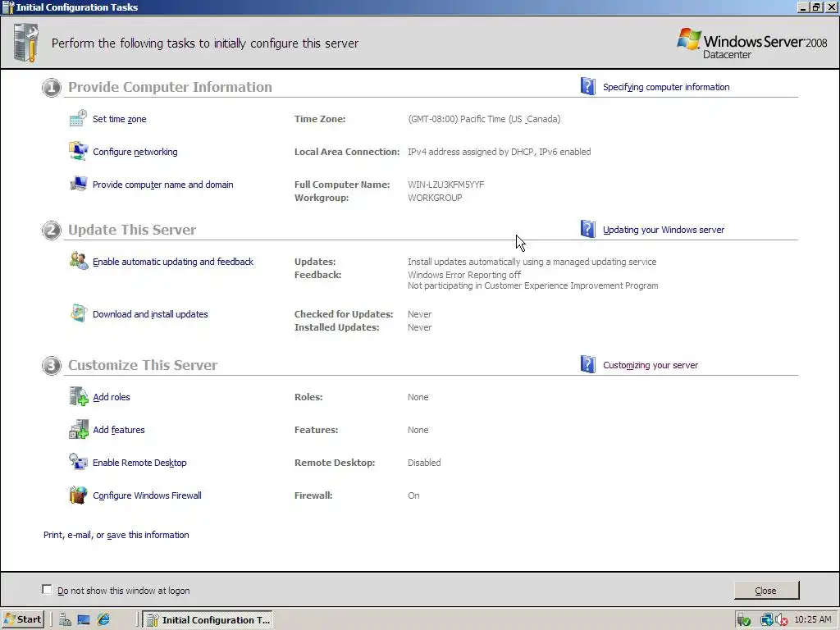
Task: Click the Add features icon
Action: (x=78, y=429)
